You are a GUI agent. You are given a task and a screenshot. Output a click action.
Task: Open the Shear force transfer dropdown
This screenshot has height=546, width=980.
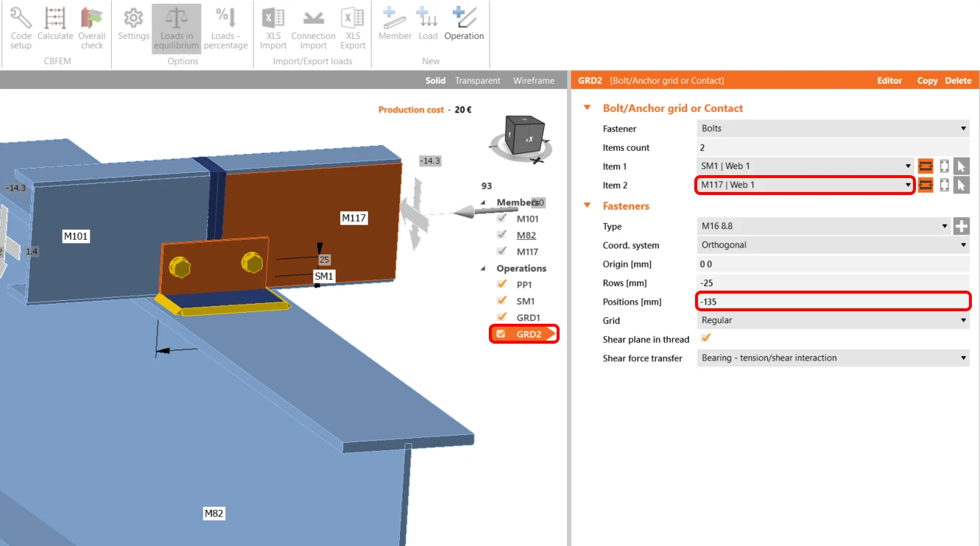[833, 358]
